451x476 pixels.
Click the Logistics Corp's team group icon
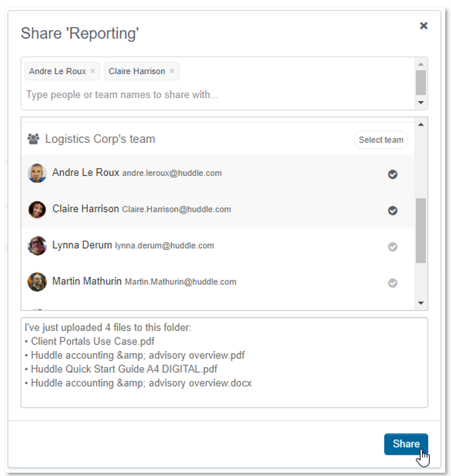(x=34, y=139)
